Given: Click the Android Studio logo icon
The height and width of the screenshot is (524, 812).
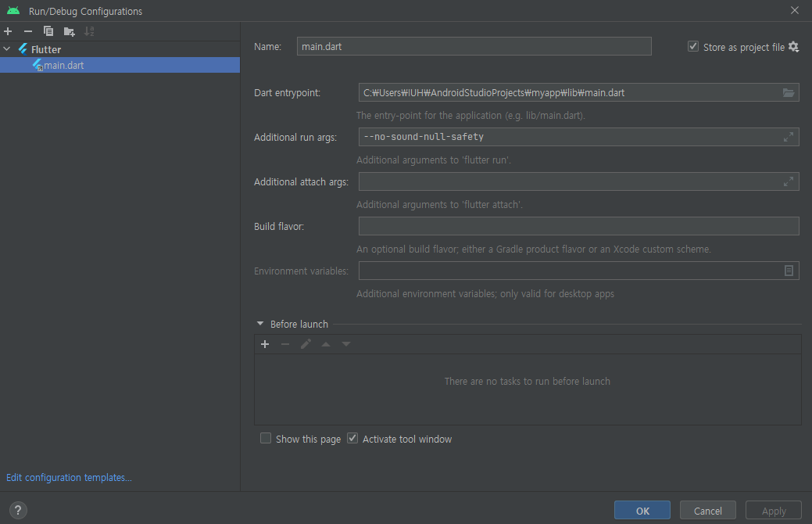Looking at the screenshot, I should click(x=13, y=10).
